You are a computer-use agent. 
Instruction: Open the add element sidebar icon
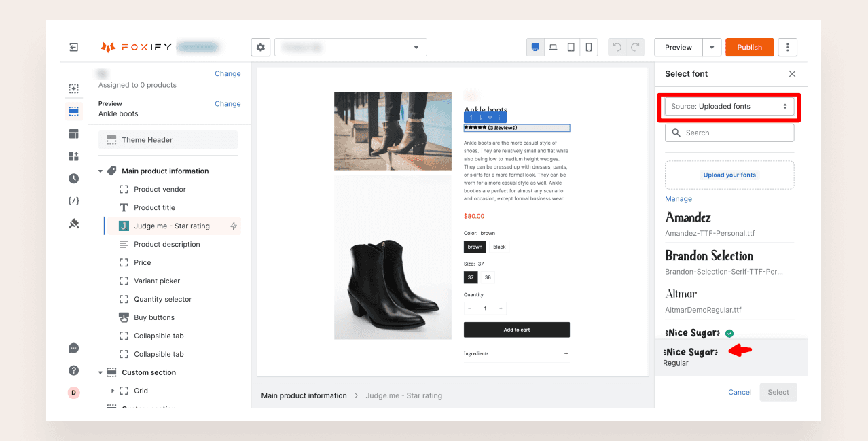73,88
